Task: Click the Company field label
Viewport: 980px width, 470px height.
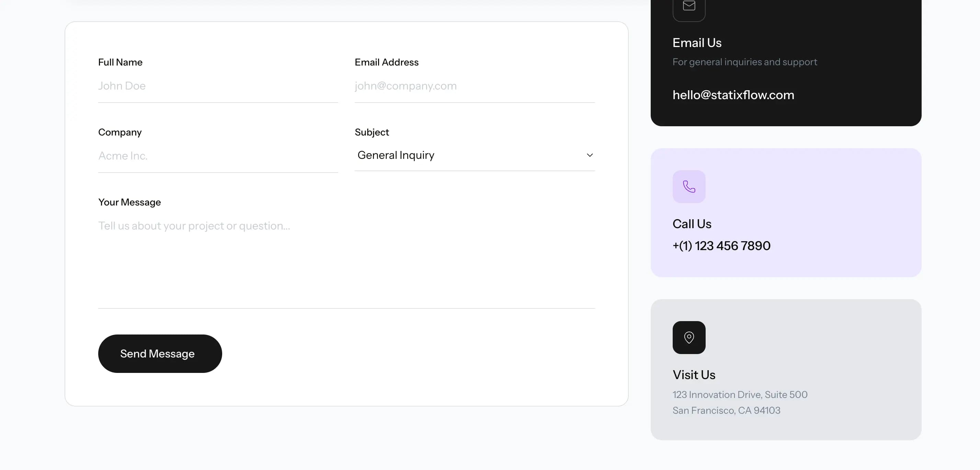Action: [x=120, y=132]
